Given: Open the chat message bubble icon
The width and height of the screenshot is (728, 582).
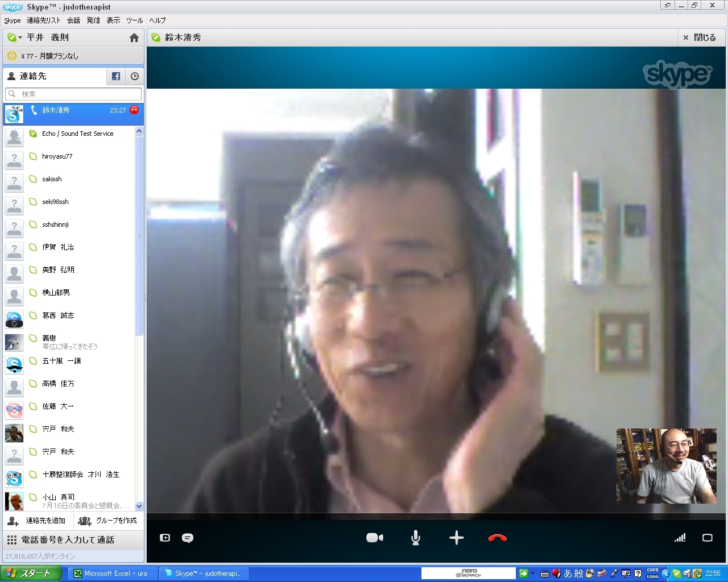Looking at the screenshot, I should click(x=188, y=538).
